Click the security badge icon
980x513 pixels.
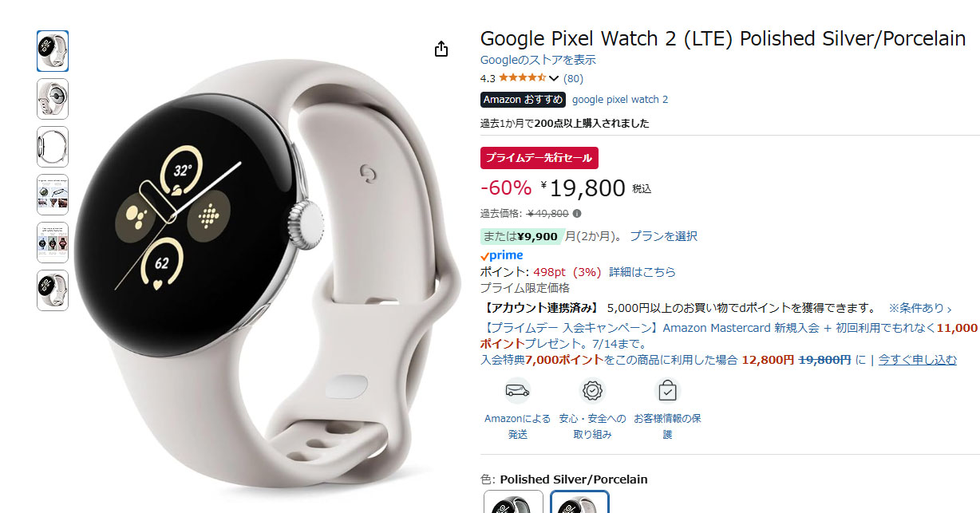[593, 390]
